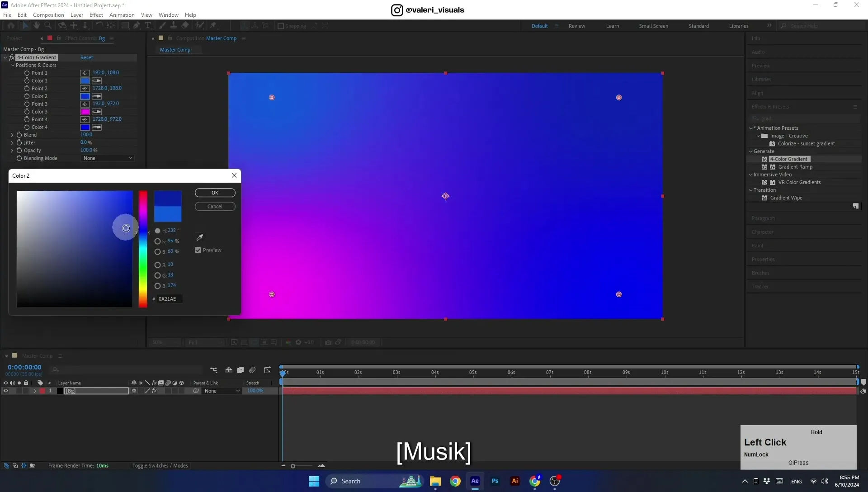The height and width of the screenshot is (492, 868).
Task: Select the Zoom magnifier tool
Action: (x=47, y=26)
